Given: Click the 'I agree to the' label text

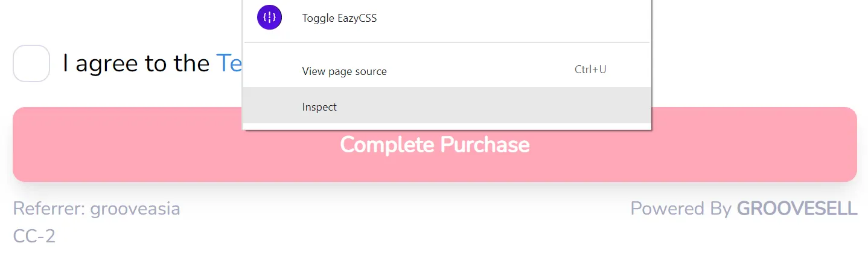Looking at the screenshot, I should click(x=136, y=63).
